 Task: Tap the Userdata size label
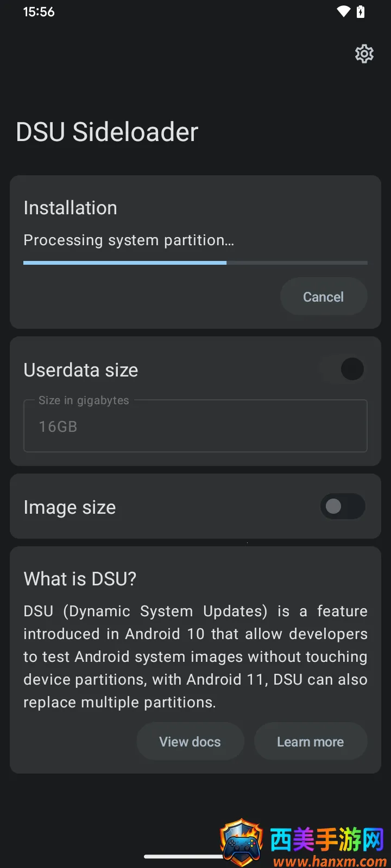point(81,370)
